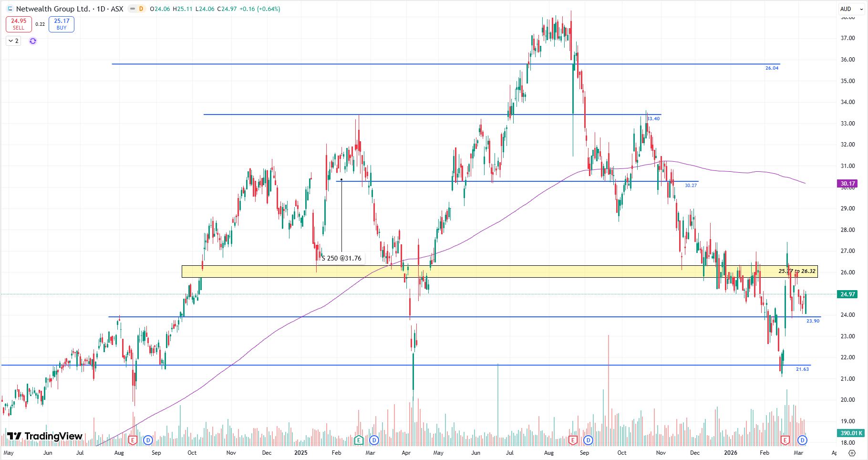
Task: Open the AUD currency dropdown
Action: pos(851,9)
